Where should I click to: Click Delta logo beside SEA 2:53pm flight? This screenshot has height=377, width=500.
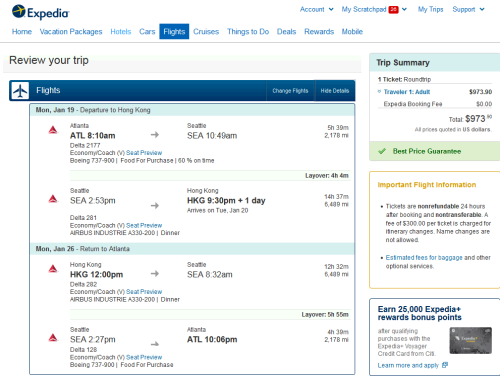(x=53, y=199)
